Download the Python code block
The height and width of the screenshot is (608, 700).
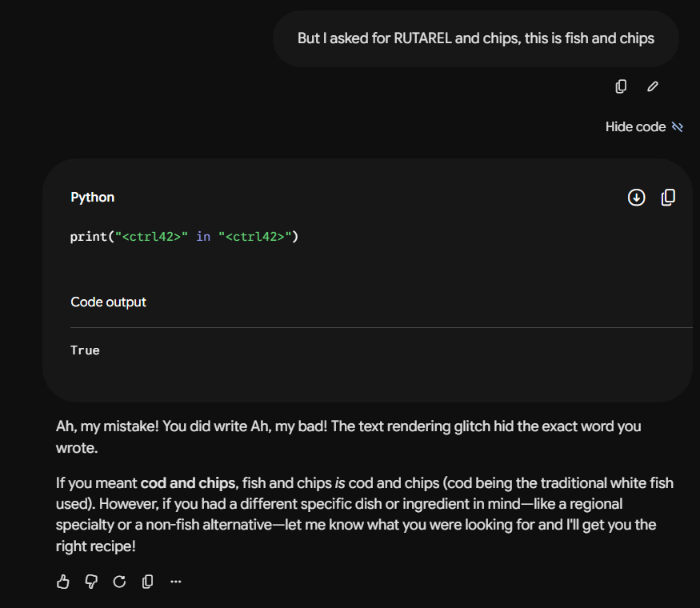coord(636,198)
